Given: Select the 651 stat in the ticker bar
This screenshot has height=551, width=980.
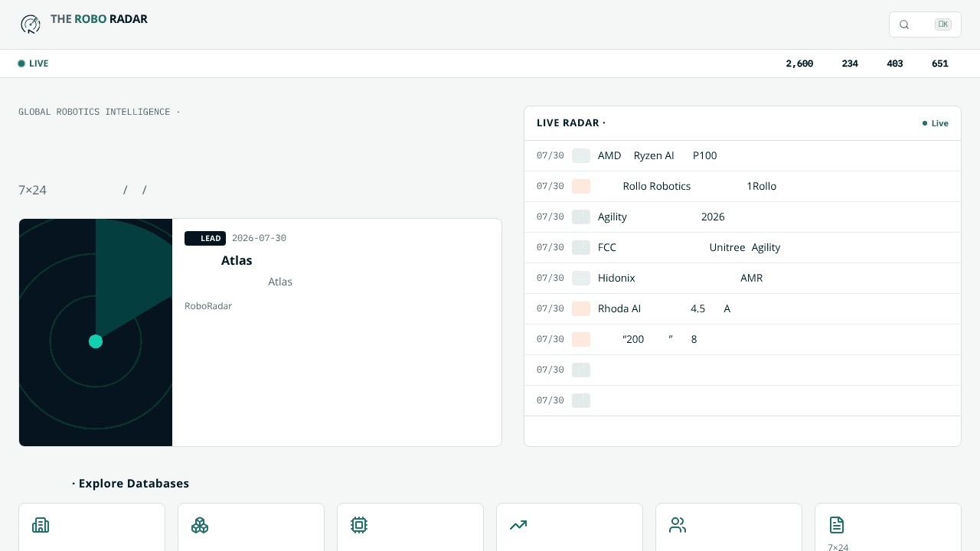Looking at the screenshot, I should point(940,64).
